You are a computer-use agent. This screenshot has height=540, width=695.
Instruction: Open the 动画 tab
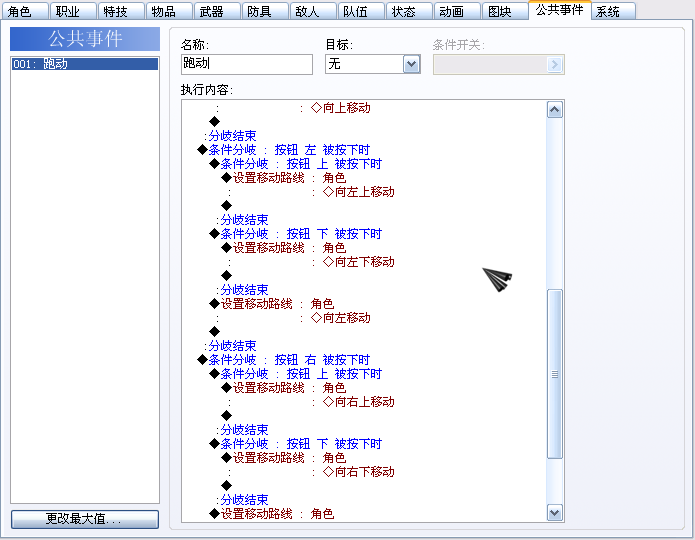coord(457,11)
